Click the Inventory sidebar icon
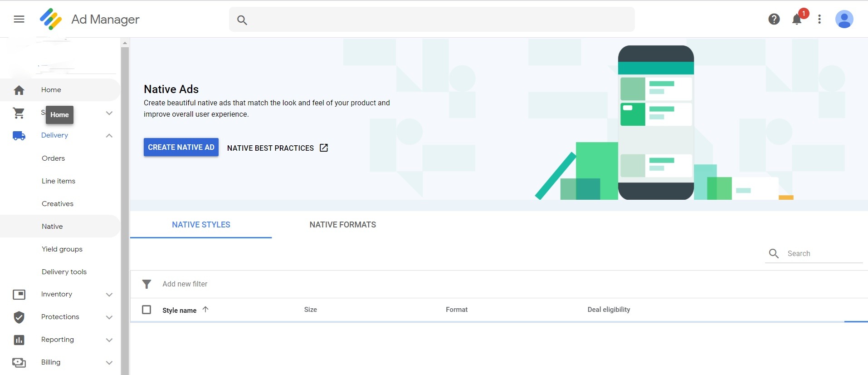This screenshot has width=868, height=375. [19, 295]
